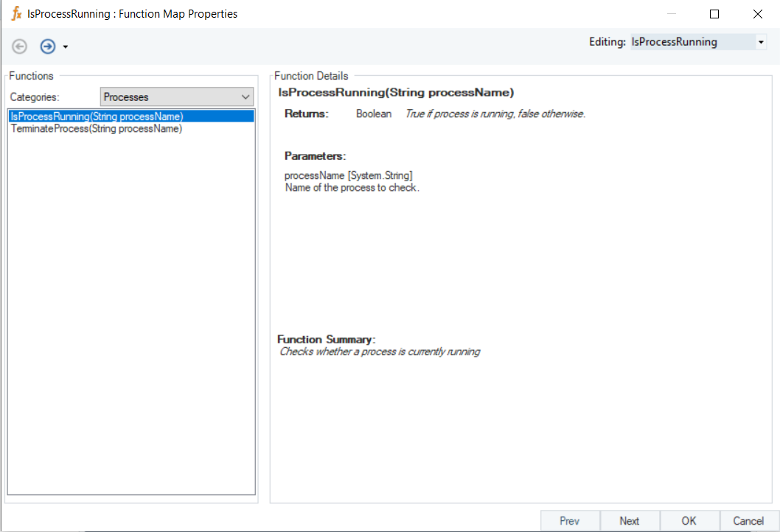Click the Prev button
This screenshot has height=532, width=780.
click(x=570, y=520)
